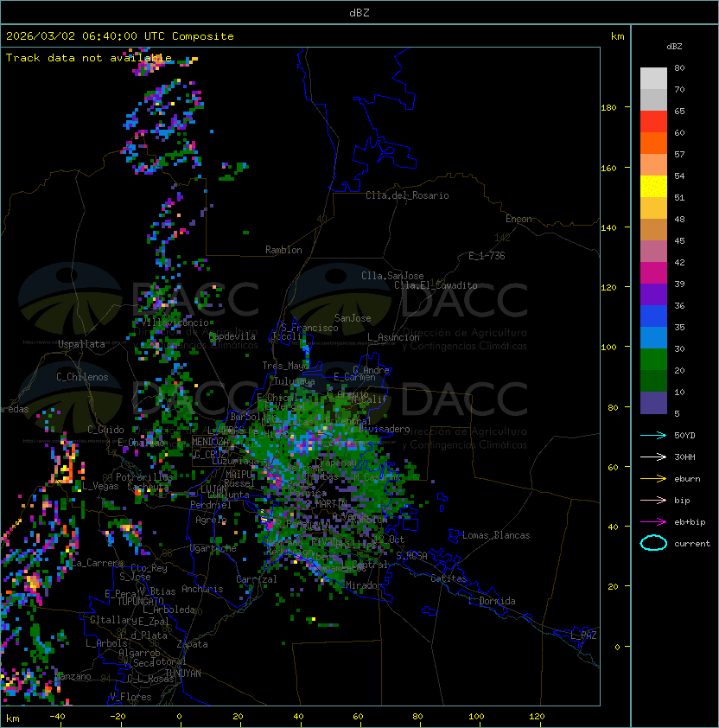Click the 'current' legend text

pyautogui.click(x=692, y=544)
